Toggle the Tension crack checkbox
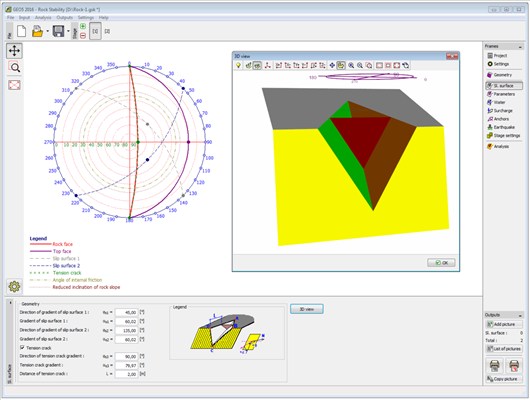Image resolution: width=530 pixels, height=400 pixels. coord(22,347)
